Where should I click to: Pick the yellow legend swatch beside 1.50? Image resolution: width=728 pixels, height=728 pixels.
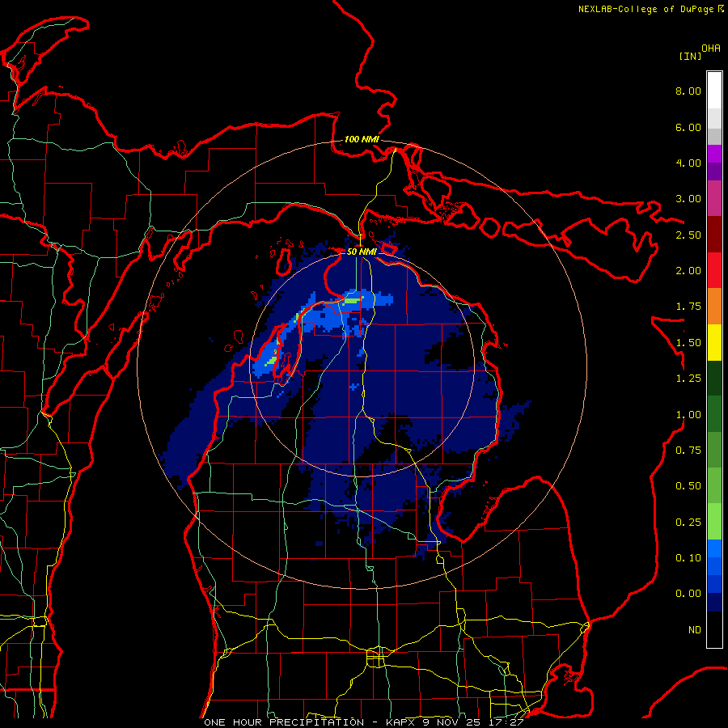coord(714,342)
